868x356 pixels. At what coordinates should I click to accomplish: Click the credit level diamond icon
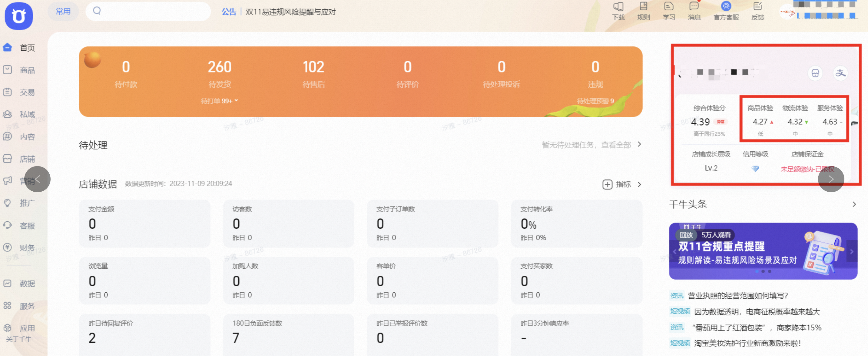pos(755,168)
